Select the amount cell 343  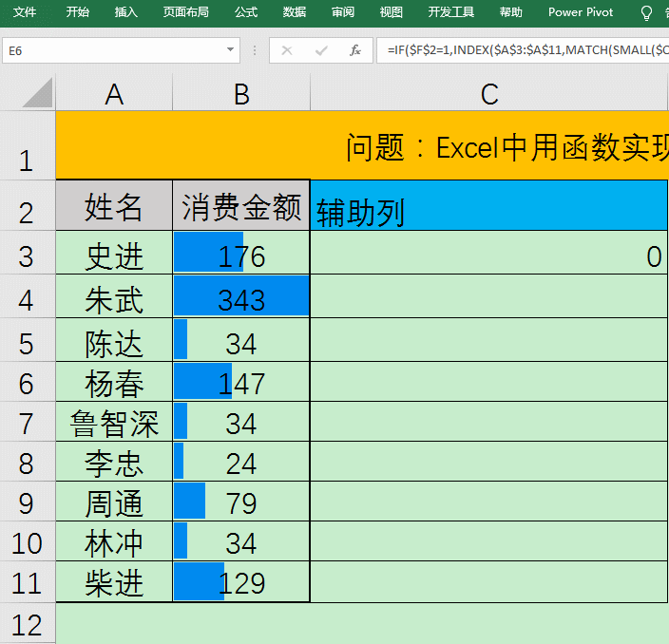click(x=241, y=296)
